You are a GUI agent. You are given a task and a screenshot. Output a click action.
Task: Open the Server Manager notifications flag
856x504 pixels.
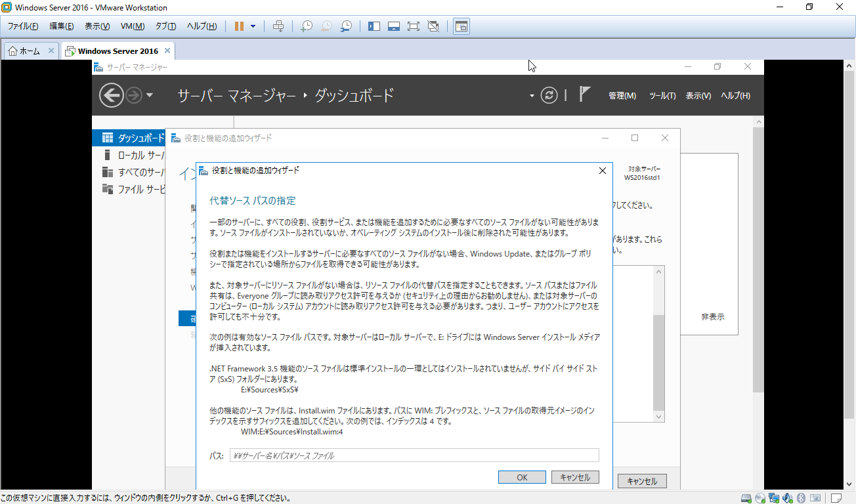tap(584, 94)
